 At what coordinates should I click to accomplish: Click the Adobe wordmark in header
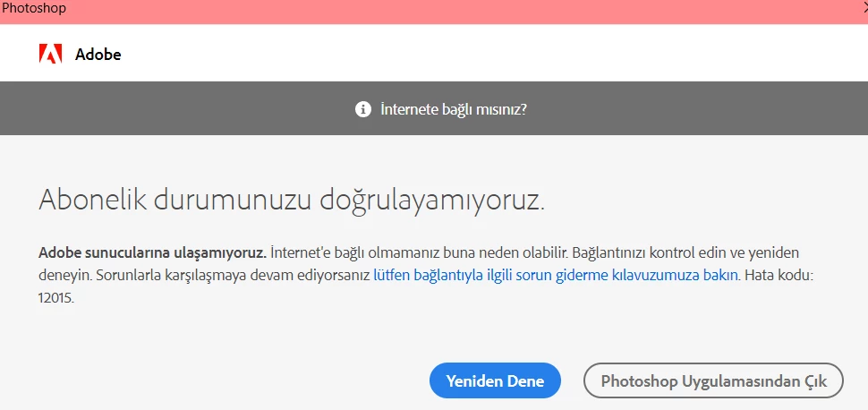[98, 55]
